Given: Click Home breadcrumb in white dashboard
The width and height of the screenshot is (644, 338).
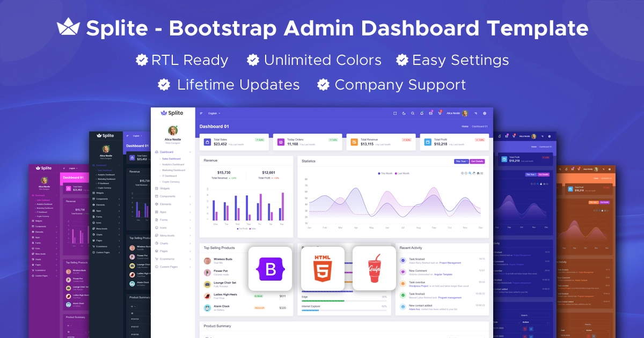Looking at the screenshot, I should (465, 127).
